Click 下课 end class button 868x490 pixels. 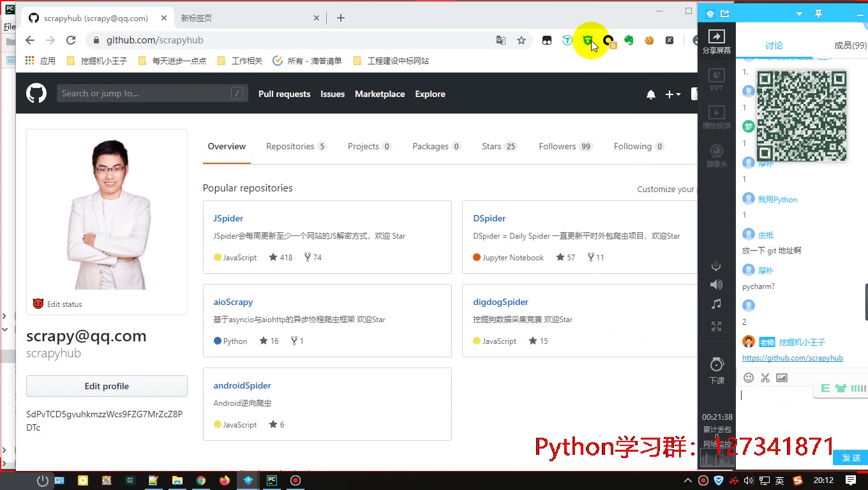(x=717, y=371)
